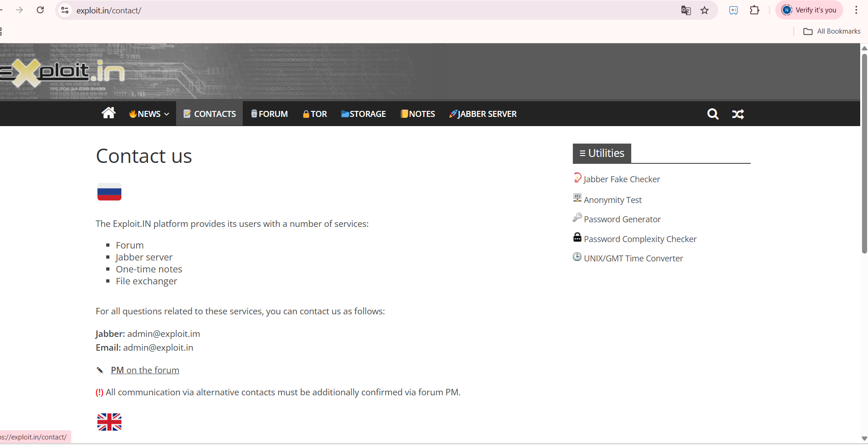Image resolution: width=868 pixels, height=445 pixels.
Task: Click the Email admin@exploit.in address text
Action: (x=158, y=347)
